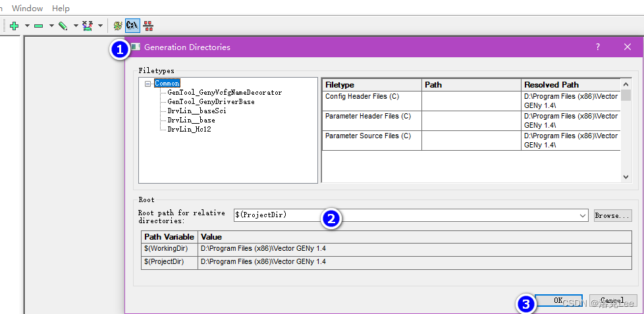
Task: Click the $(WorkingDir) path variable cell
Action: pyautogui.click(x=169, y=248)
